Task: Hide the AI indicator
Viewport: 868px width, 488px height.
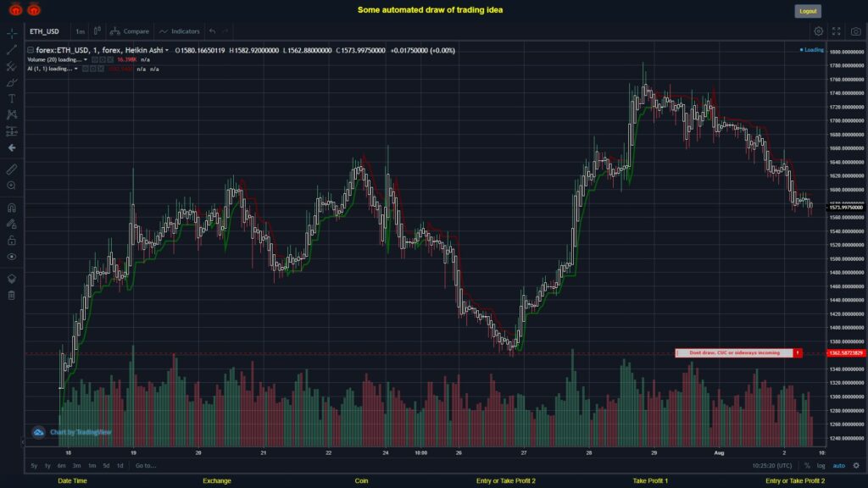Action: pyautogui.click(x=86, y=69)
